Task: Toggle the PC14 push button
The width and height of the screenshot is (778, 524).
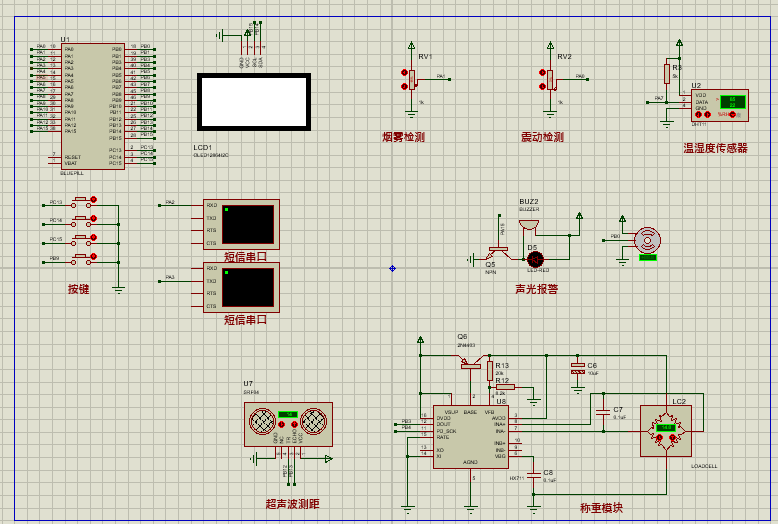Action: [x=83, y=221]
